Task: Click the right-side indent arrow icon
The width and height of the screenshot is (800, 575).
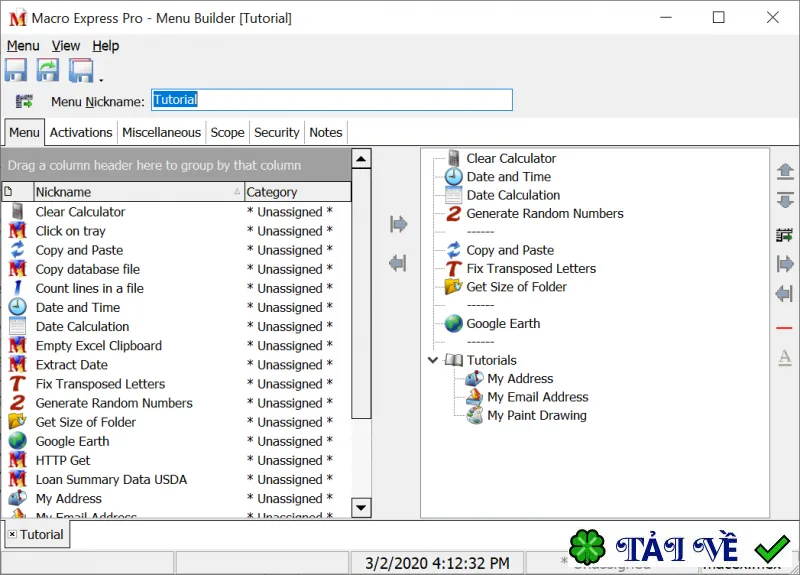Action: pyautogui.click(x=785, y=264)
